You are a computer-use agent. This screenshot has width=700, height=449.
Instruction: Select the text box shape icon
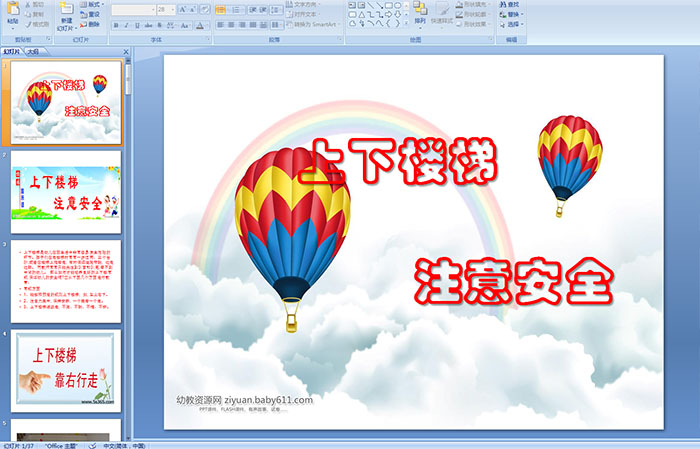pyautogui.click(x=352, y=5)
